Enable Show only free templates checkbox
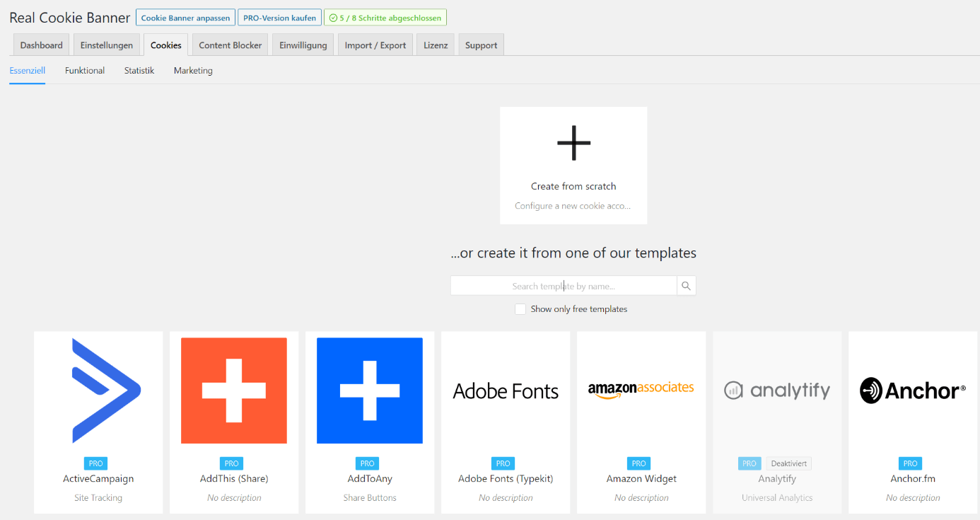 pyautogui.click(x=520, y=309)
